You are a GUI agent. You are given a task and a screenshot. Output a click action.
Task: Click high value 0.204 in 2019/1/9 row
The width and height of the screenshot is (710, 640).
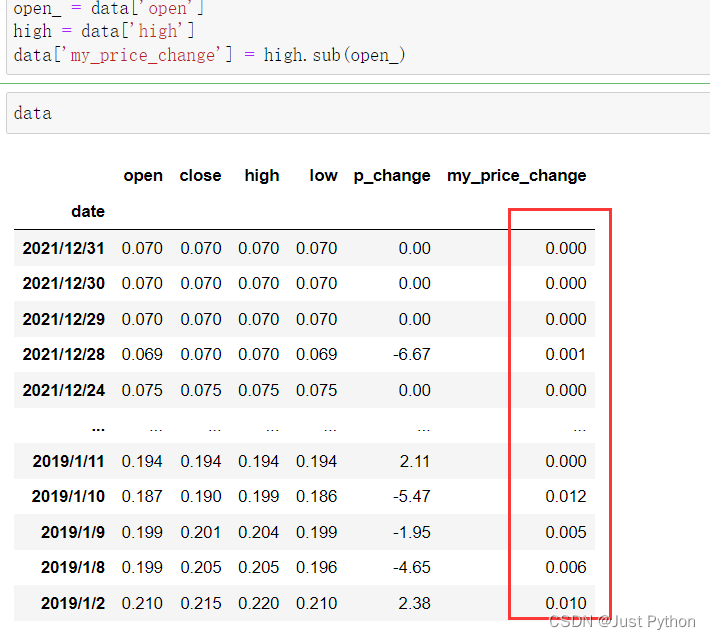259,533
